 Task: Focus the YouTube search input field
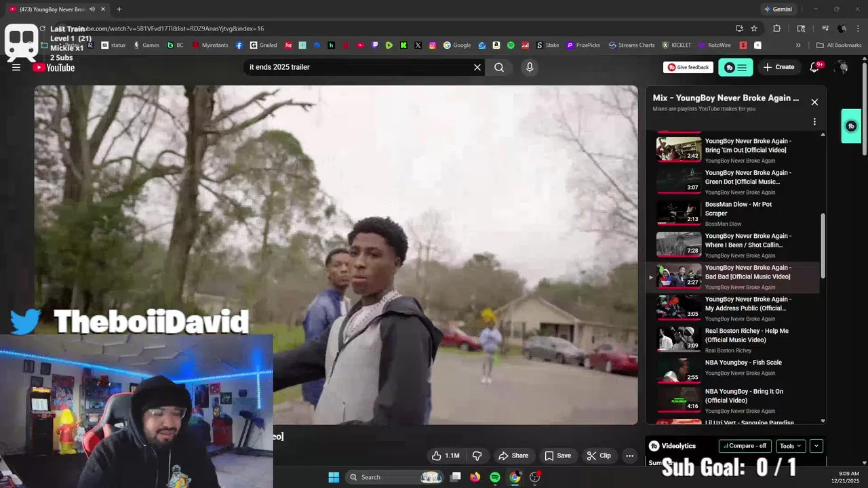[x=358, y=67]
